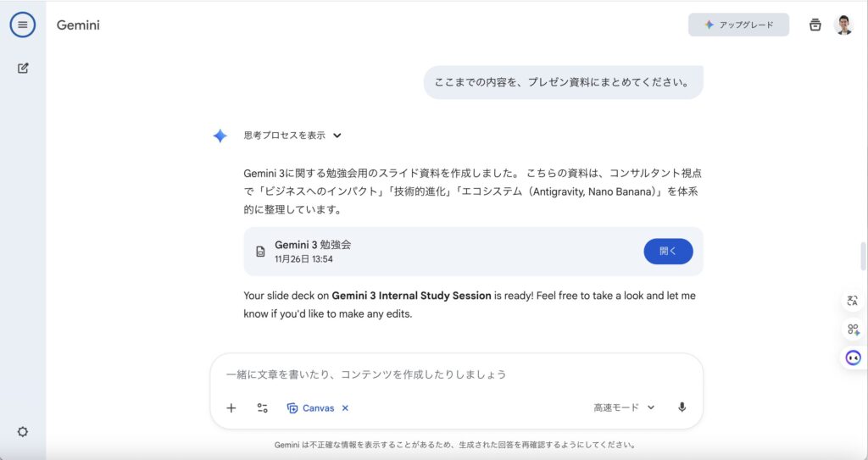Click the アップグレード upgrade button

[738, 25]
